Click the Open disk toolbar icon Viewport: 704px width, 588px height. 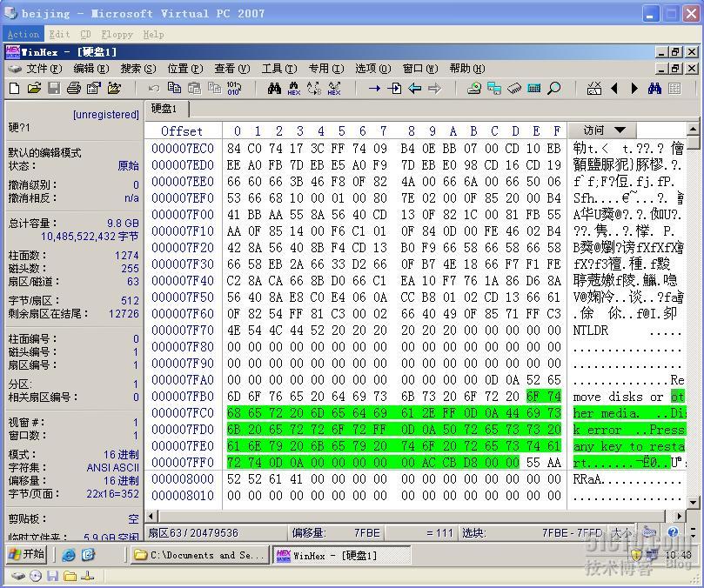(473, 89)
